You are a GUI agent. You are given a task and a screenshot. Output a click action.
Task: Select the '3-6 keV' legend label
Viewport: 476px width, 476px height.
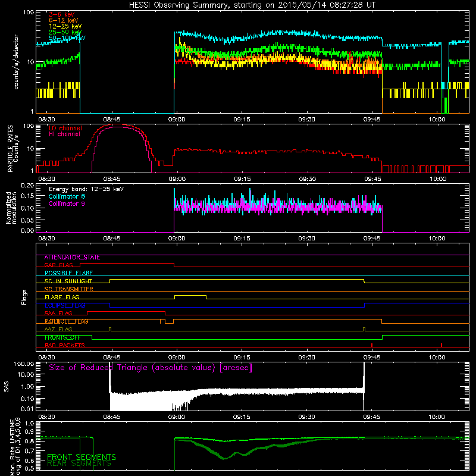click(x=62, y=14)
